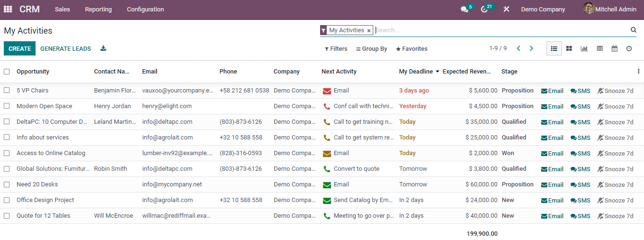Open the Configuration menu
Viewport: 644px width, 240px height.
145,9
